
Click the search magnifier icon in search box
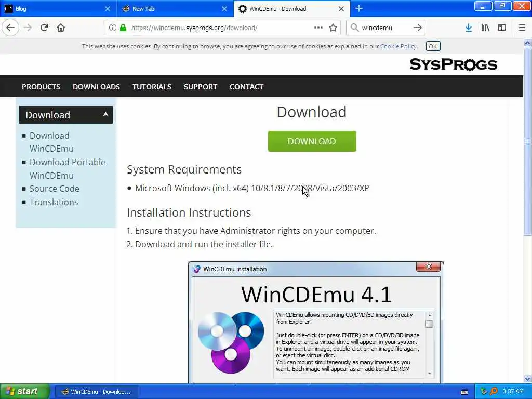click(354, 28)
